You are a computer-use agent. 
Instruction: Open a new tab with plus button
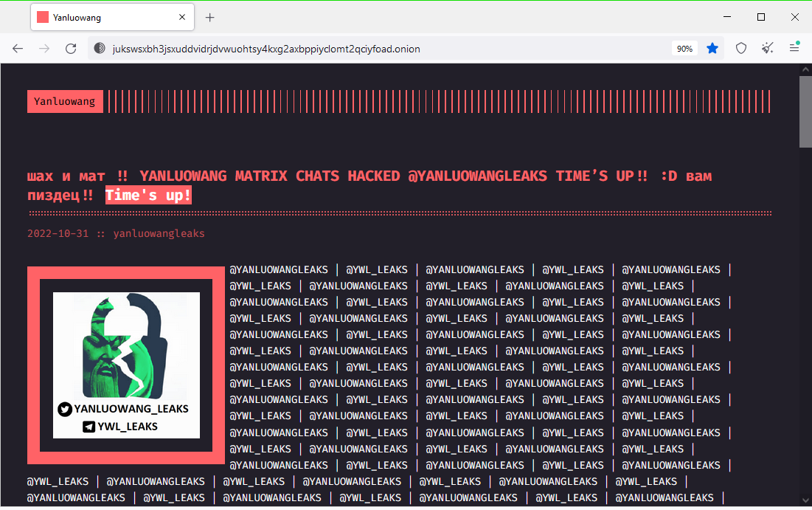click(x=209, y=18)
